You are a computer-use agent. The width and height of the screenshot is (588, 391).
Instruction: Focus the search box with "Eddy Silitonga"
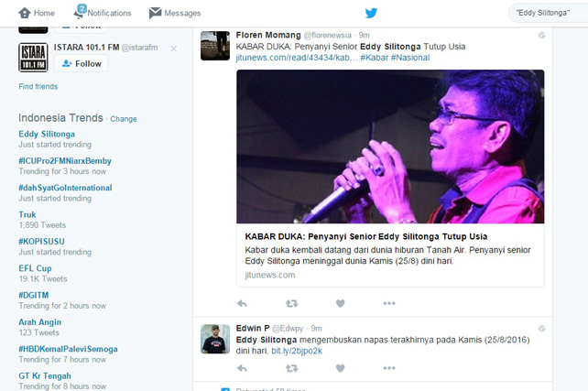coord(549,13)
